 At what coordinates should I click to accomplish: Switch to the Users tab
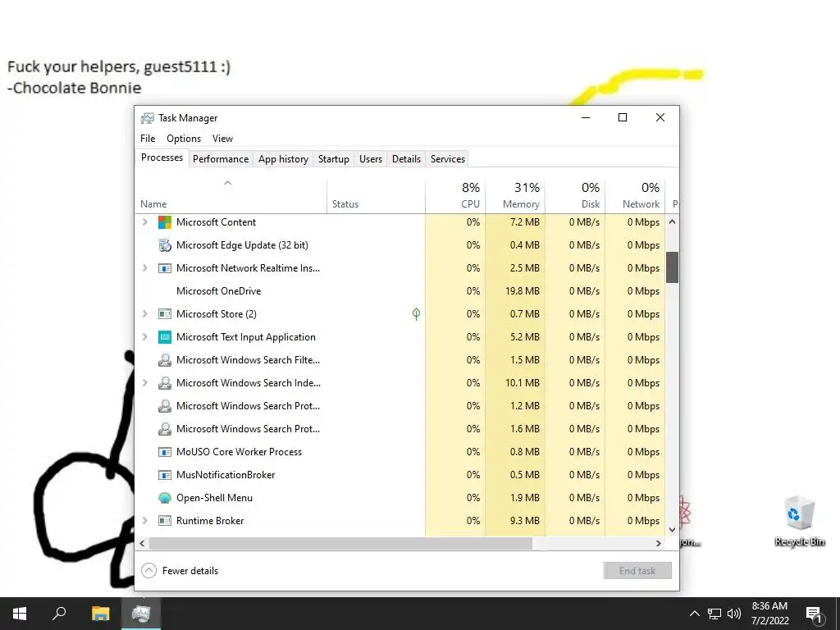point(371,159)
